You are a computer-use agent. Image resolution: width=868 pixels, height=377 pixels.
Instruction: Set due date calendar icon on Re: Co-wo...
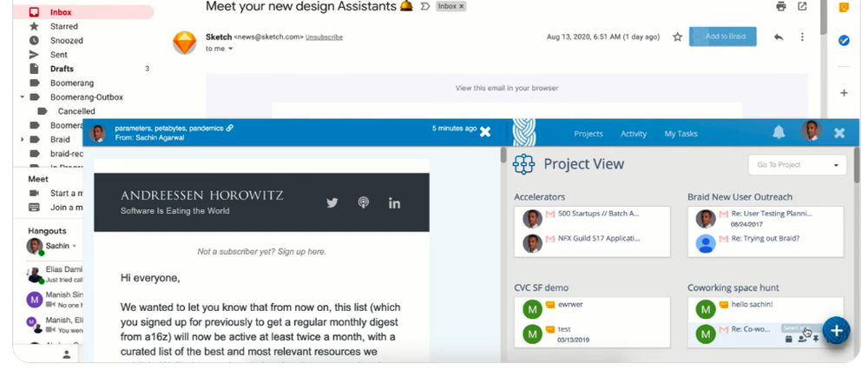point(789,340)
